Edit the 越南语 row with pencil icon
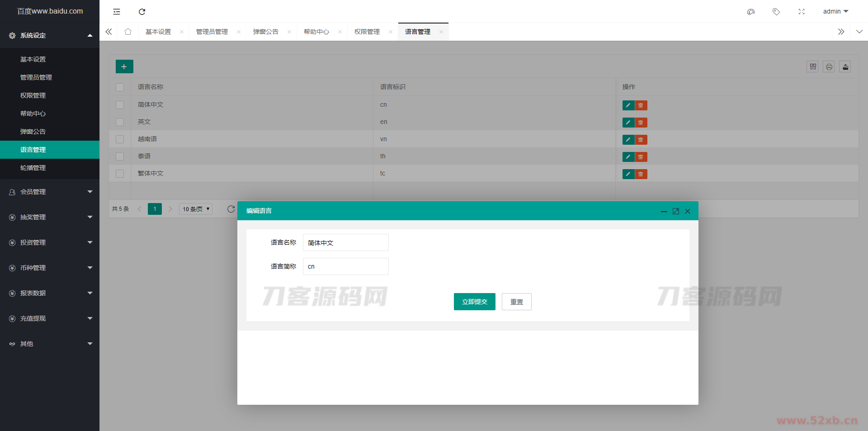The width and height of the screenshot is (868, 431). click(628, 140)
